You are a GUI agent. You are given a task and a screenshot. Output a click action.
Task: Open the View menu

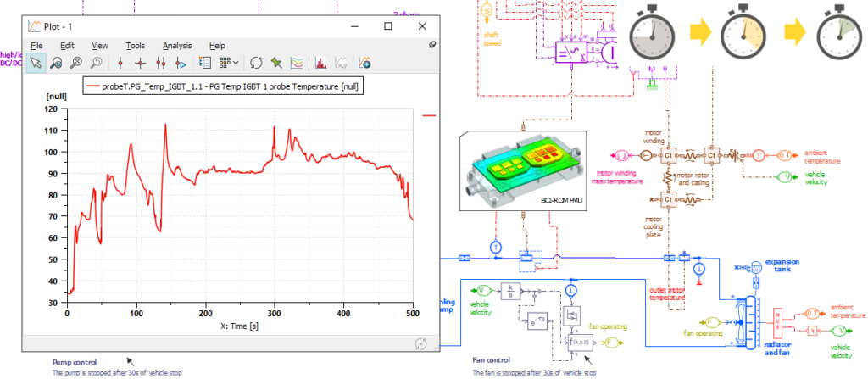pos(100,46)
